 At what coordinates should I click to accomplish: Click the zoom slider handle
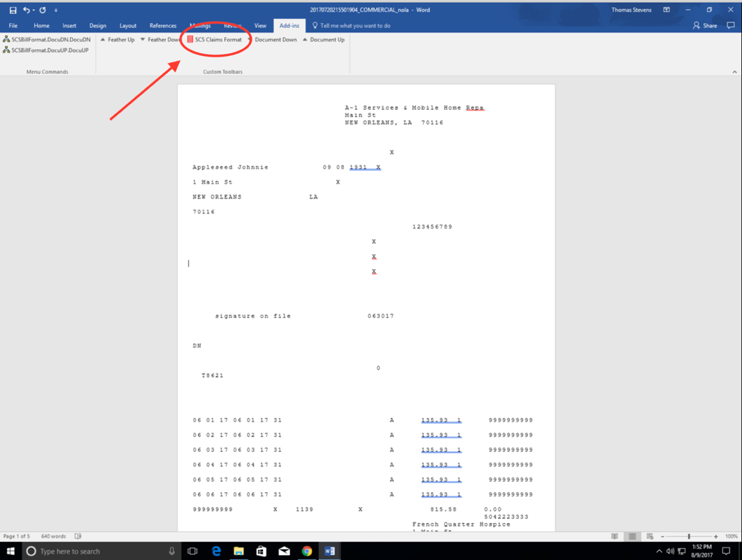689,536
